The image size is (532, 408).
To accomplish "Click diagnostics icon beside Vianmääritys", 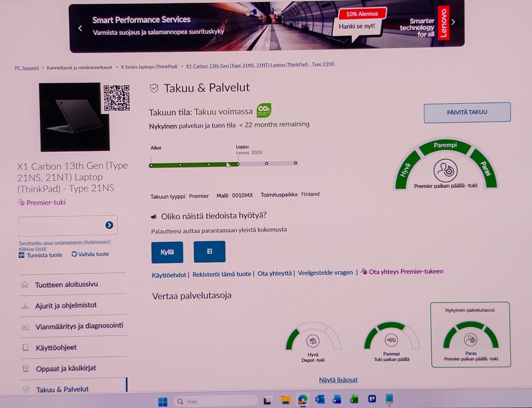I will pyautogui.click(x=25, y=327).
